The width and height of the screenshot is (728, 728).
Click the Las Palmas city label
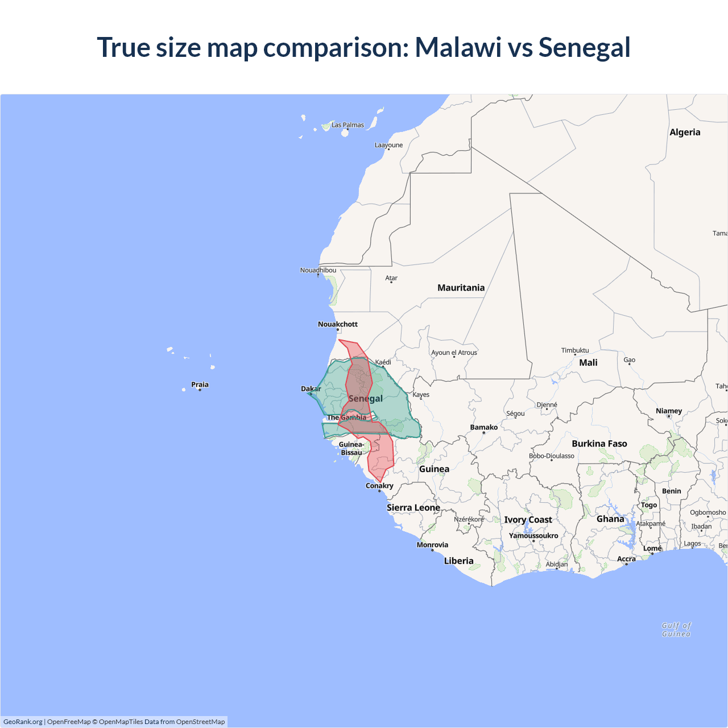348,125
